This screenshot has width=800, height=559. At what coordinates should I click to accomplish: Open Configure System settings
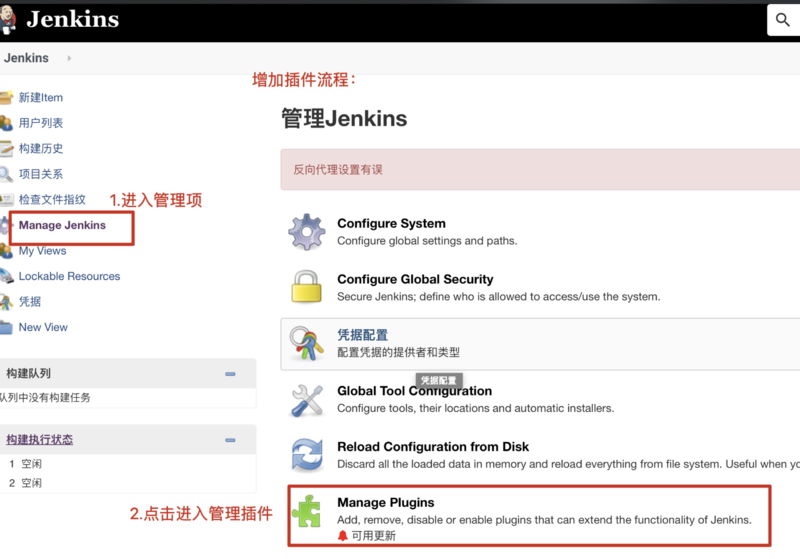(x=391, y=223)
